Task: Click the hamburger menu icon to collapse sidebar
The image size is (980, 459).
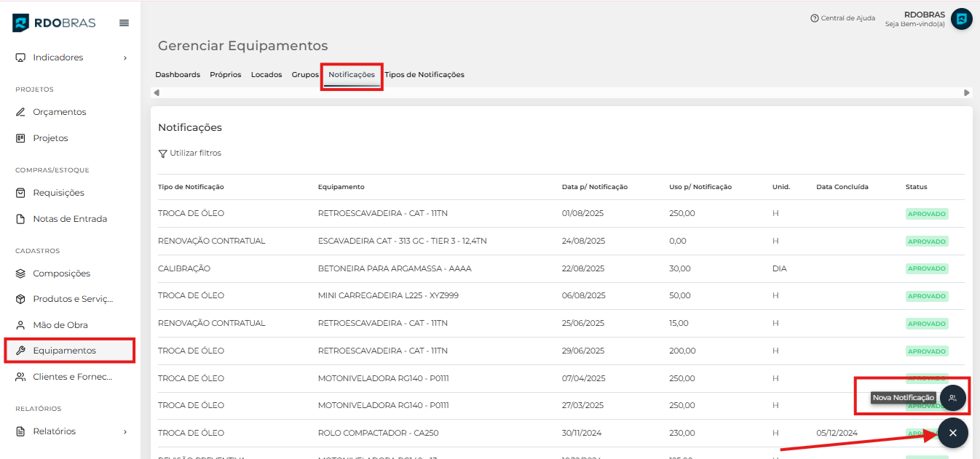Action: tap(124, 23)
